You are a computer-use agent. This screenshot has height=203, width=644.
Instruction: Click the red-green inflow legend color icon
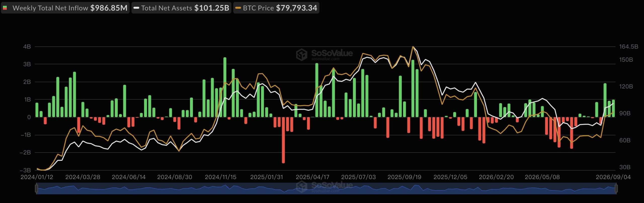pos(5,8)
